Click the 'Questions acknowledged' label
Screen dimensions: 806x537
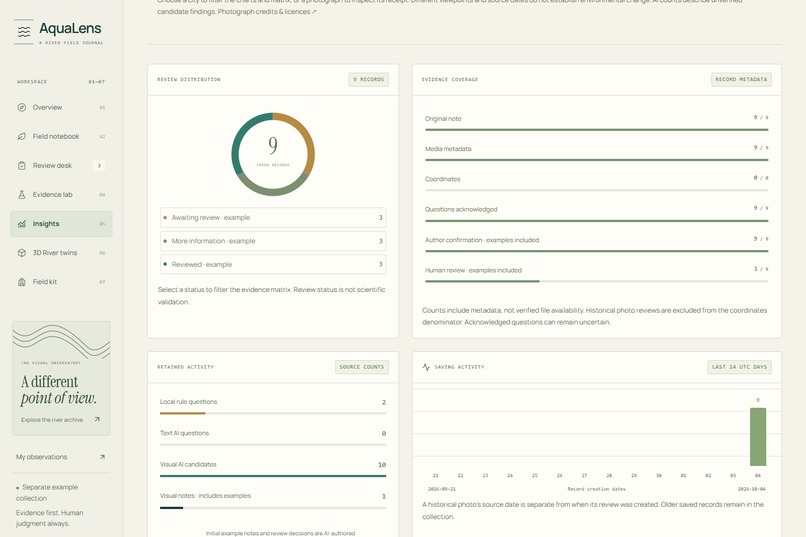coord(461,210)
